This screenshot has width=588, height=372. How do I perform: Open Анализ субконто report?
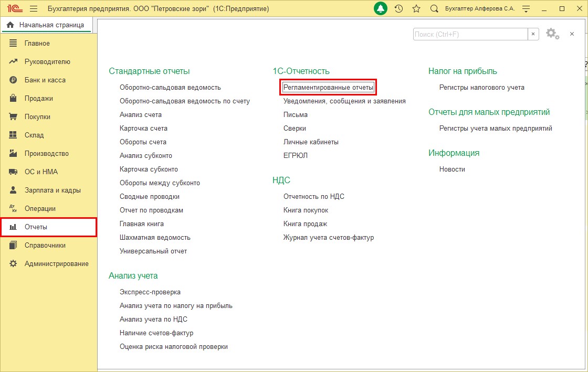[146, 155]
